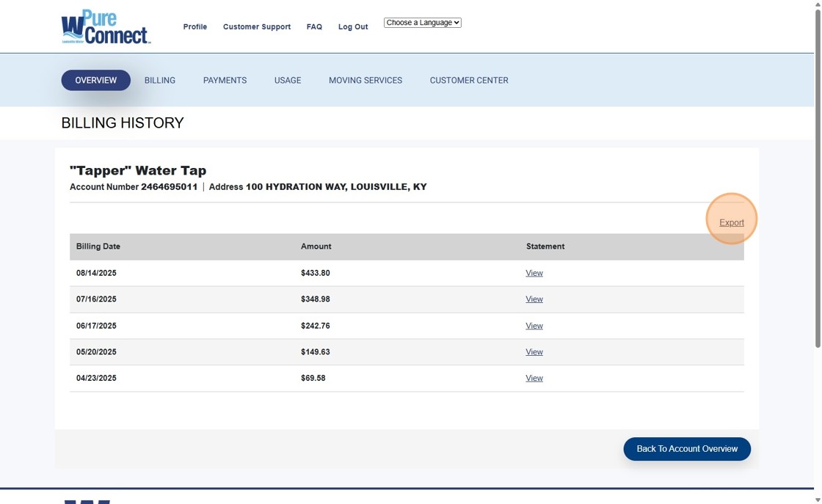Export the billing history
This screenshot has width=822, height=504.
click(731, 222)
